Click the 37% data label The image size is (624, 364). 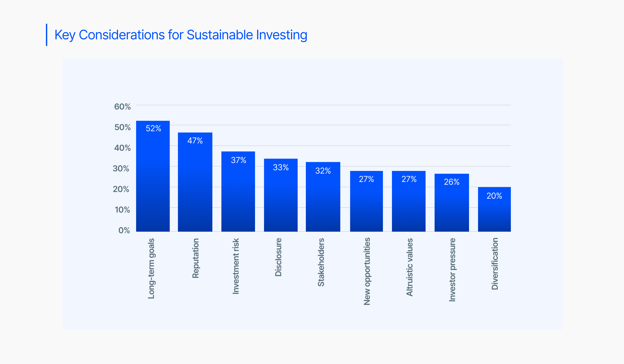pos(238,160)
